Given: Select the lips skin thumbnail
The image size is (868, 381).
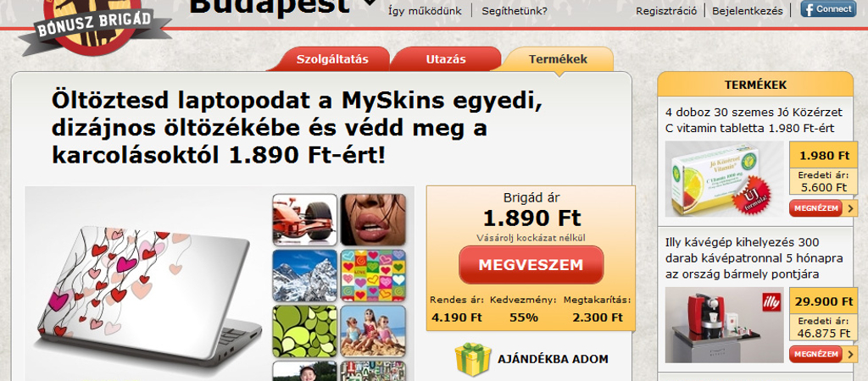Looking at the screenshot, I should click(x=373, y=219).
